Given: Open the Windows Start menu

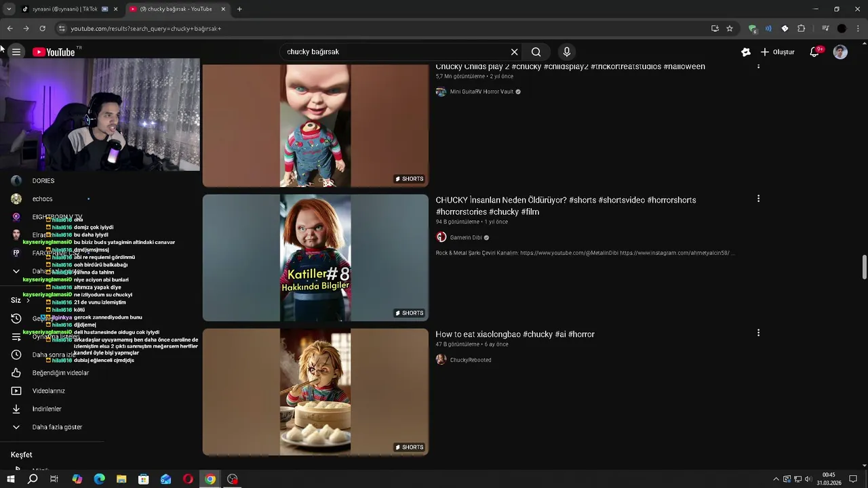Looking at the screenshot, I should [x=10, y=479].
